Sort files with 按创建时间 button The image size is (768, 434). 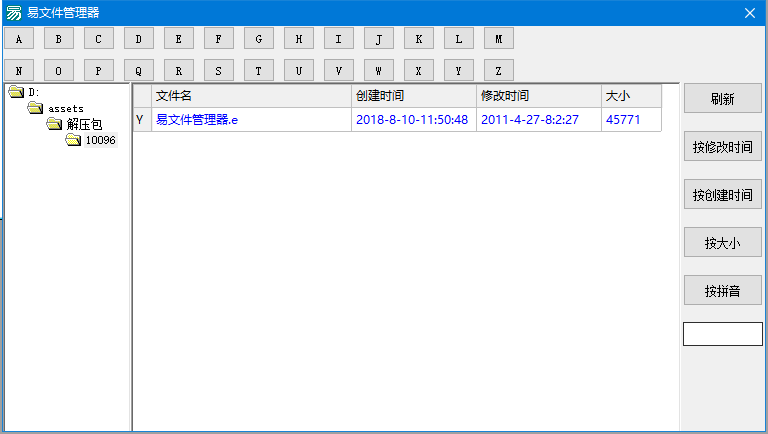tap(722, 194)
